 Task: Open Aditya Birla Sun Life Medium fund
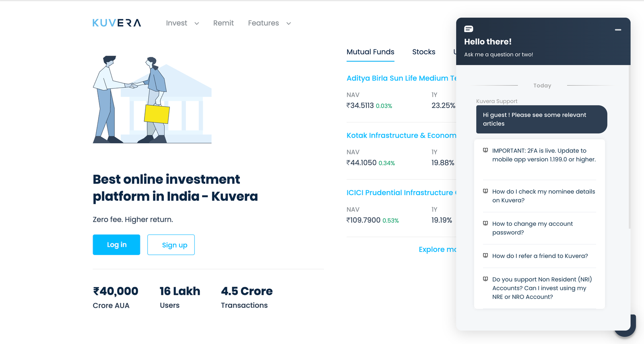(x=401, y=78)
